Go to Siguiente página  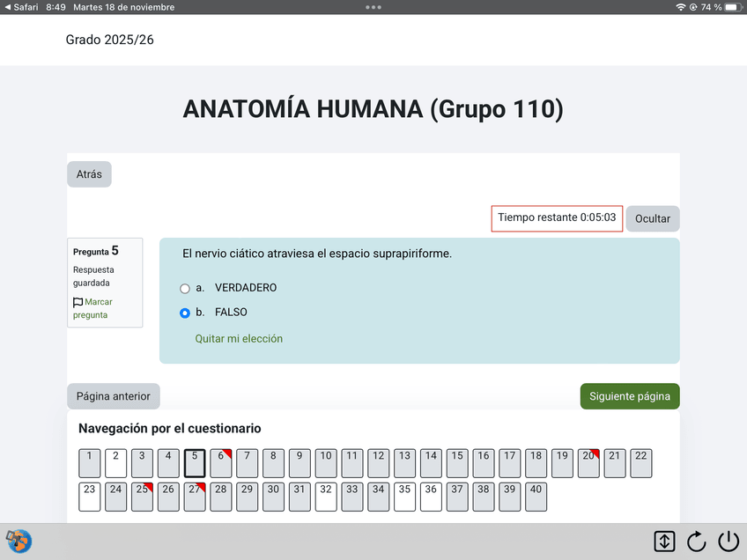point(629,396)
